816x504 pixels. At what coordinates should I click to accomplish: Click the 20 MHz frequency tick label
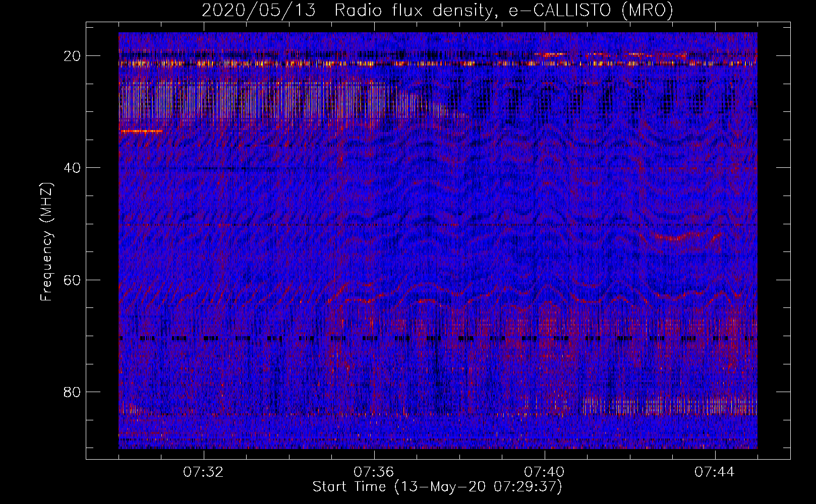click(x=73, y=56)
